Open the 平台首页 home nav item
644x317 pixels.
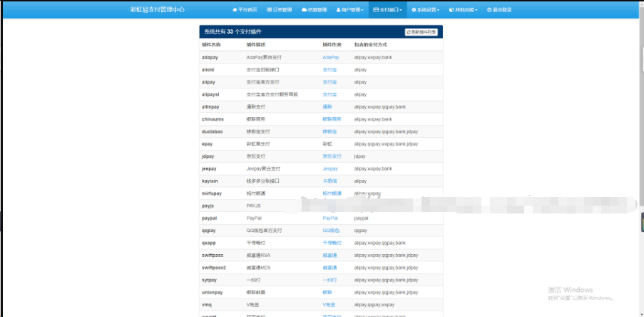[244, 10]
